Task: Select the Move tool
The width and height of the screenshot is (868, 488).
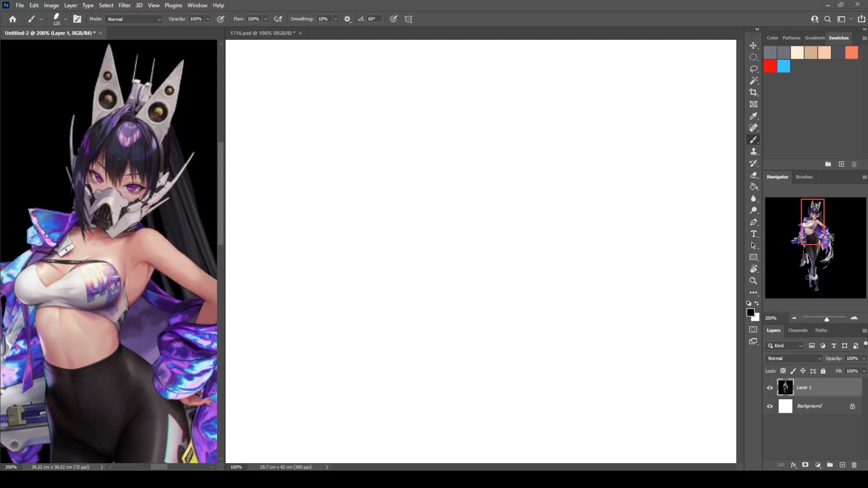Action: pos(753,46)
